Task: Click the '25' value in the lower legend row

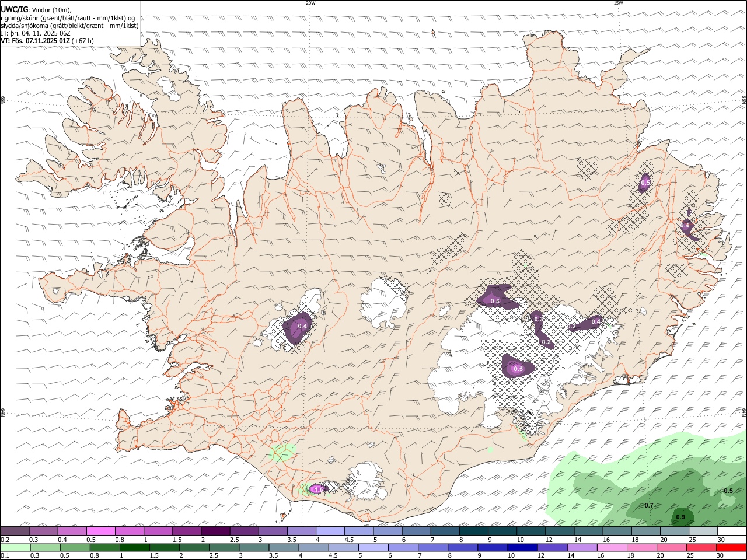Action: 690,556
